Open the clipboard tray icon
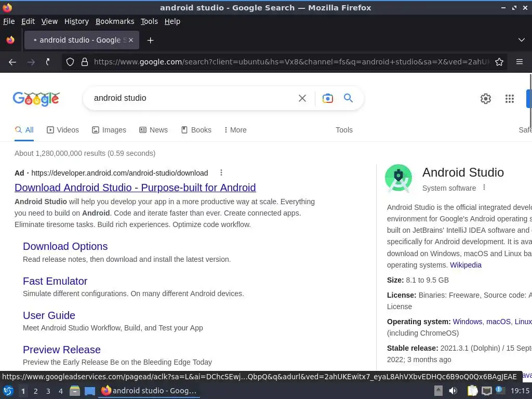 [472, 391]
